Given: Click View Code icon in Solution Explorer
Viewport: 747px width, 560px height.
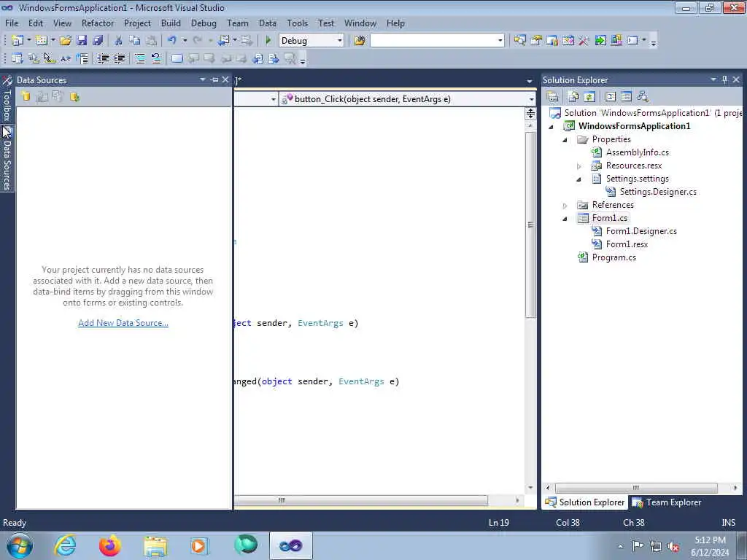Looking at the screenshot, I should click(611, 97).
